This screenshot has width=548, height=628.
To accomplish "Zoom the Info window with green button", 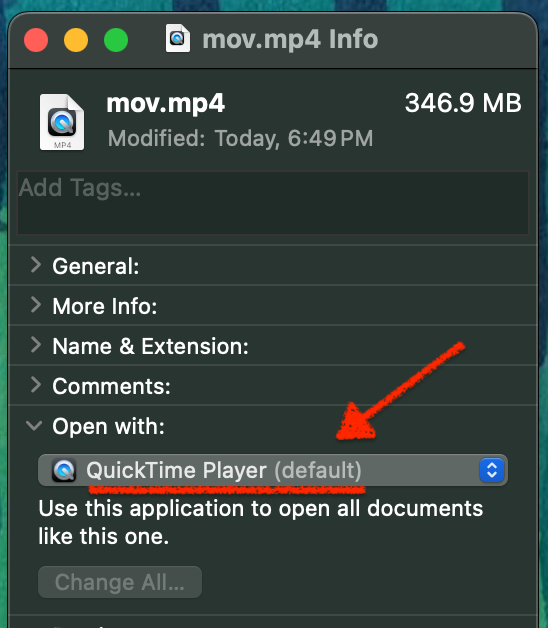I will click(x=116, y=40).
